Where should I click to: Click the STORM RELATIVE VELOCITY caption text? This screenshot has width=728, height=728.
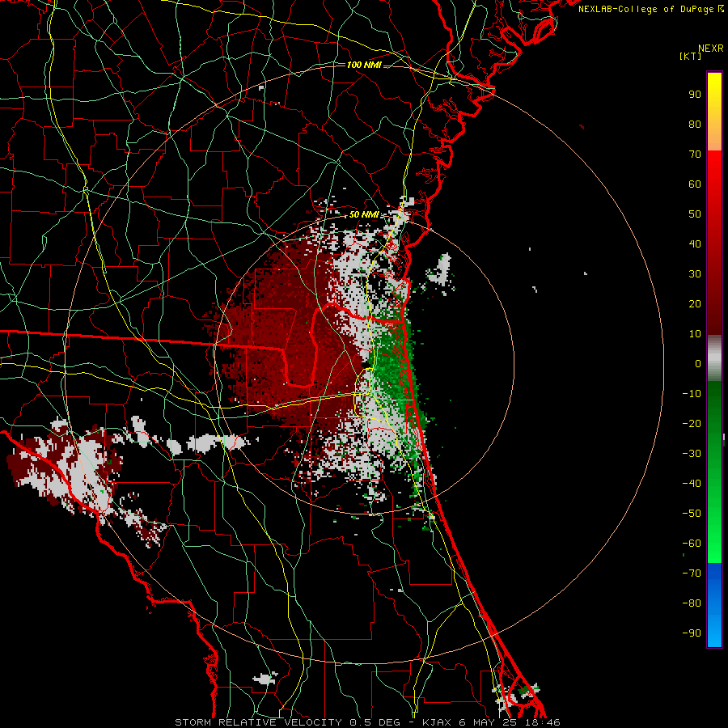coord(258,722)
